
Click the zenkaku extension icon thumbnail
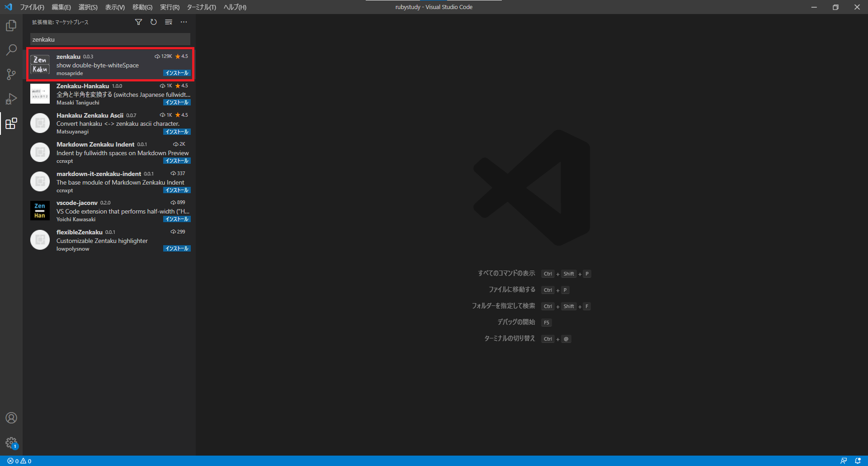(x=40, y=64)
